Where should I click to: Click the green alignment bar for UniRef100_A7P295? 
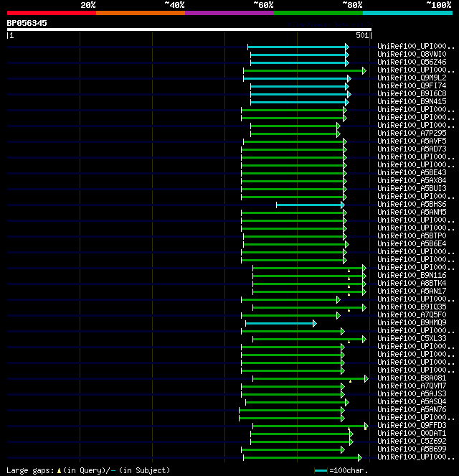click(x=295, y=134)
